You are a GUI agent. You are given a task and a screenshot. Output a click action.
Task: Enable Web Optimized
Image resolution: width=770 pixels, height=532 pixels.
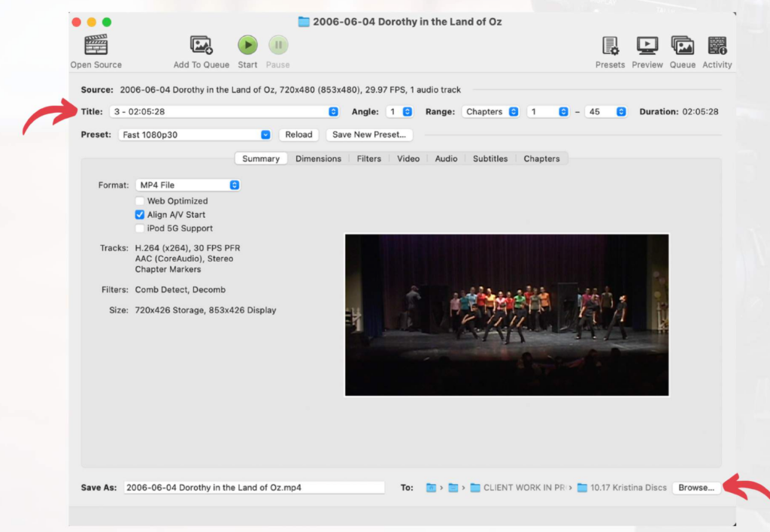[140, 201]
